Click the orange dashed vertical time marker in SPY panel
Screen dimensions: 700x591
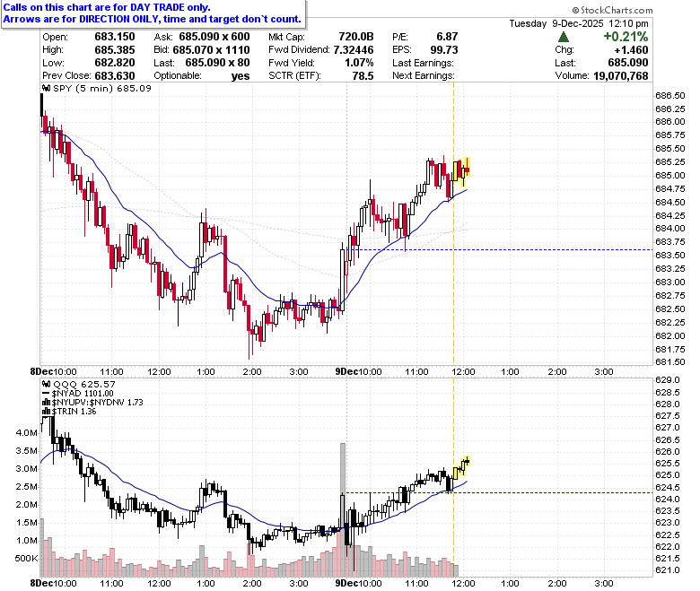(x=453, y=223)
